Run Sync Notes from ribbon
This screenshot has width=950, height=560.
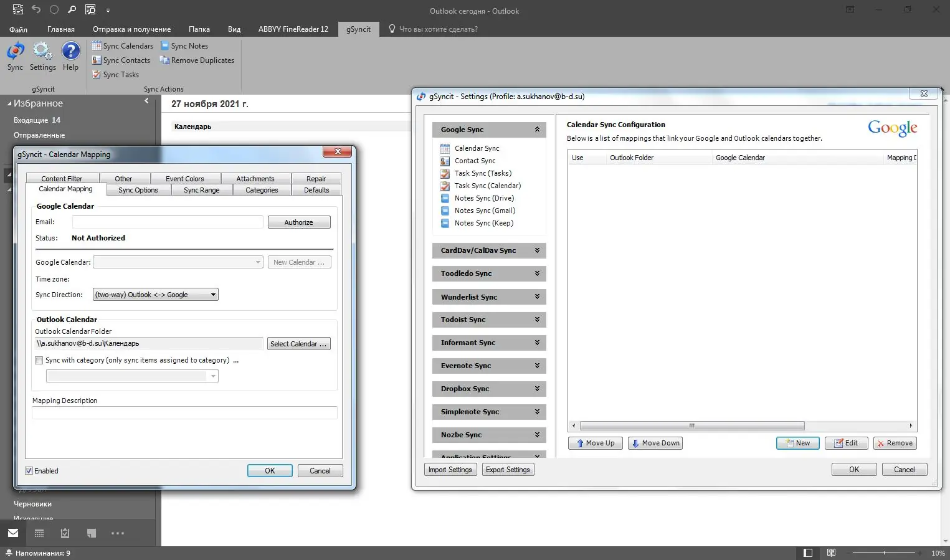[184, 46]
